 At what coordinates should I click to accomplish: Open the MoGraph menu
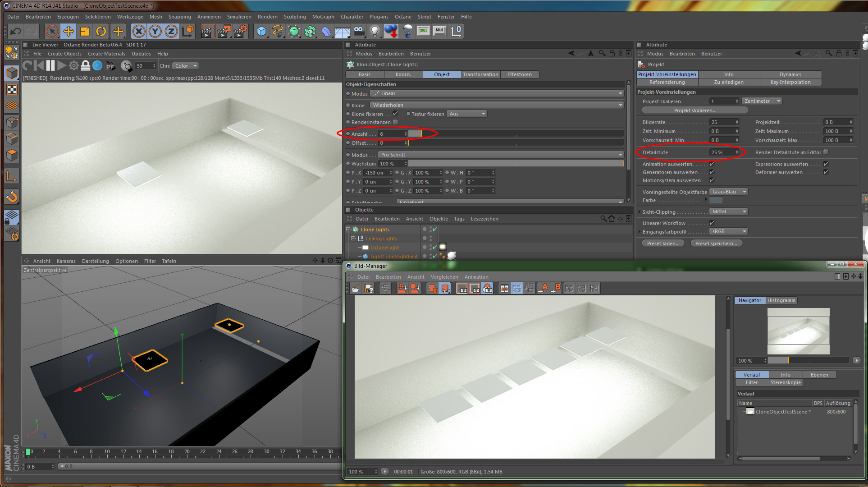point(323,17)
